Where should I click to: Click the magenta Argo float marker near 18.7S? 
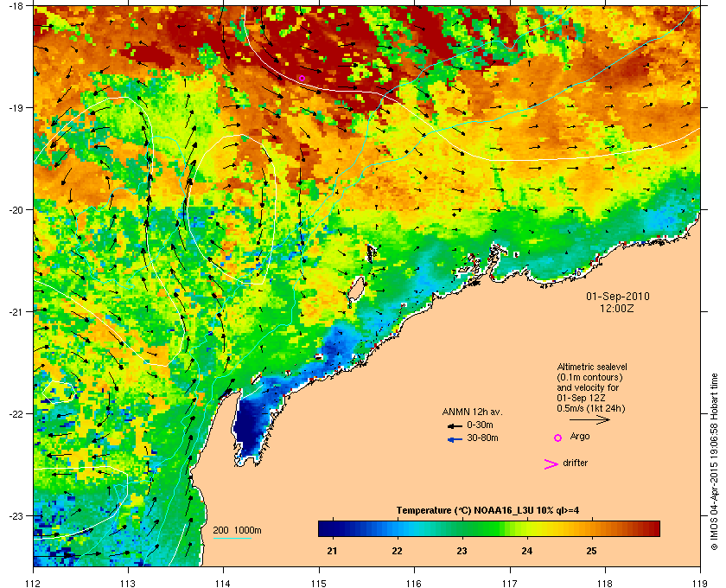[302, 79]
